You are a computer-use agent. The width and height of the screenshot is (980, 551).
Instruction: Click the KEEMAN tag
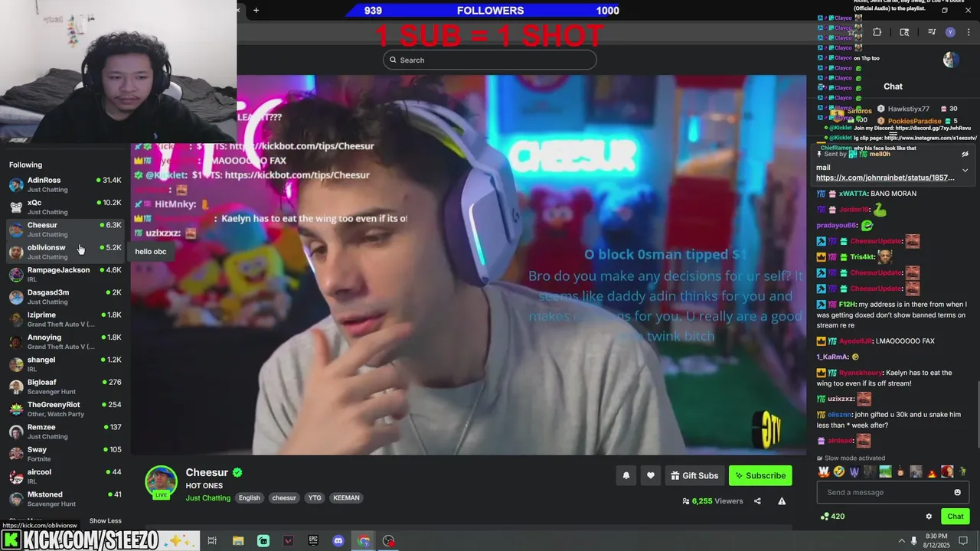point(346,497)
